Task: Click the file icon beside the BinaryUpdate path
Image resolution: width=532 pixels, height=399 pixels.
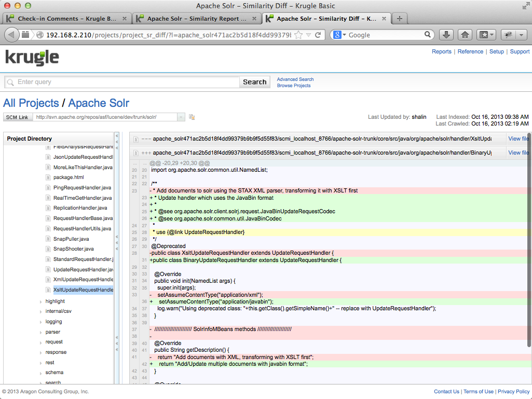Action: [x=135, y=153]
